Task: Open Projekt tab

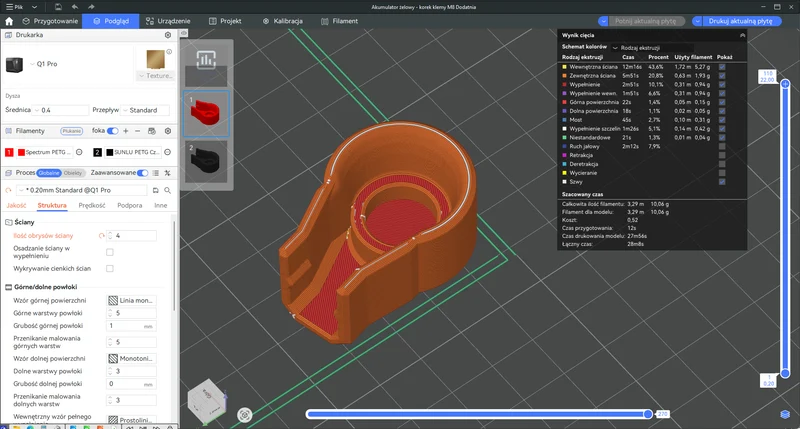Action: 225,21
